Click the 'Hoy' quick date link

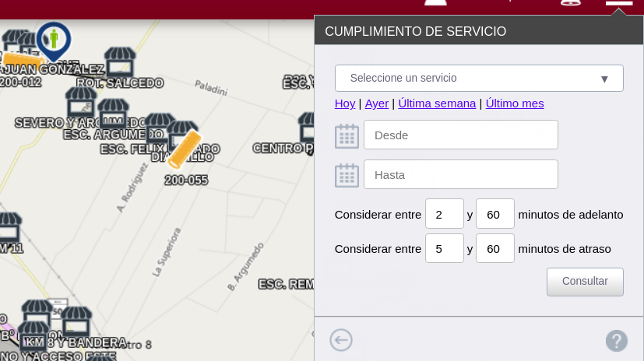[345, 103]
